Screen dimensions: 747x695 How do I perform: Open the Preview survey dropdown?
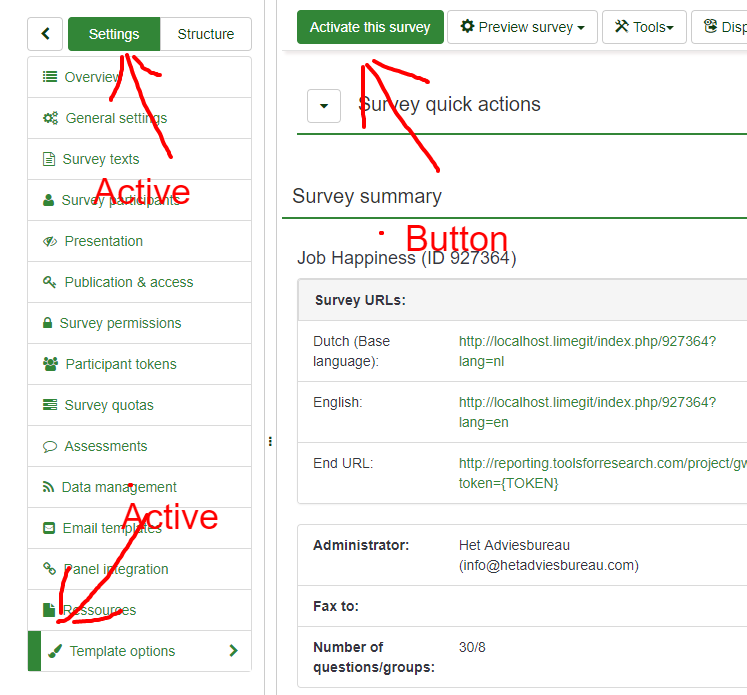(522, 27)
